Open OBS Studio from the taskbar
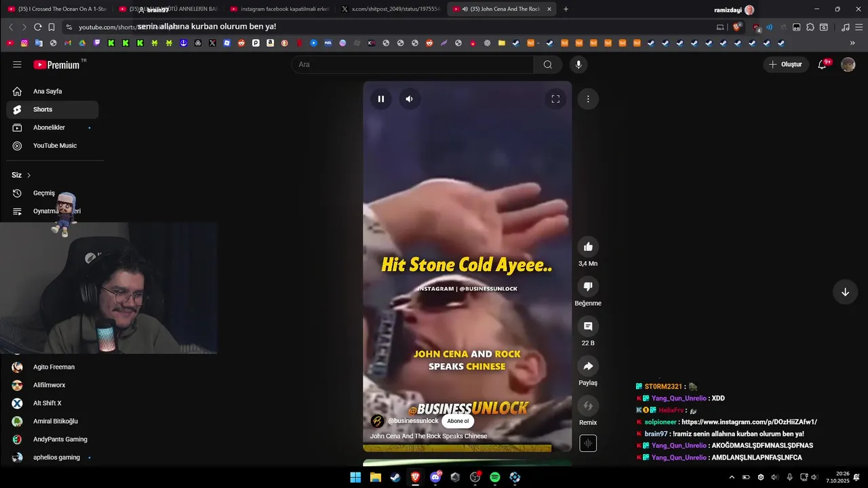 point(475,477)
